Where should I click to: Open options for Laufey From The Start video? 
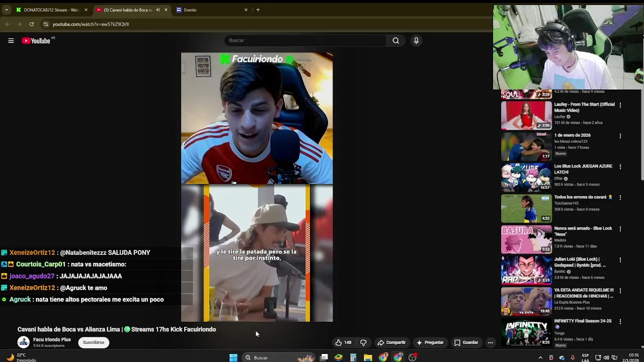(x=620, y=105)
